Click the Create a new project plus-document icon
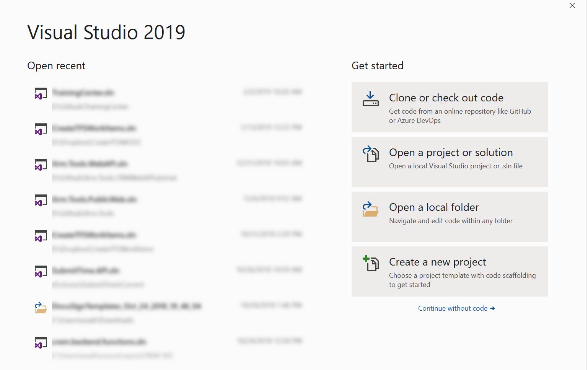This screenshot has height=370, width=588. 370,263
